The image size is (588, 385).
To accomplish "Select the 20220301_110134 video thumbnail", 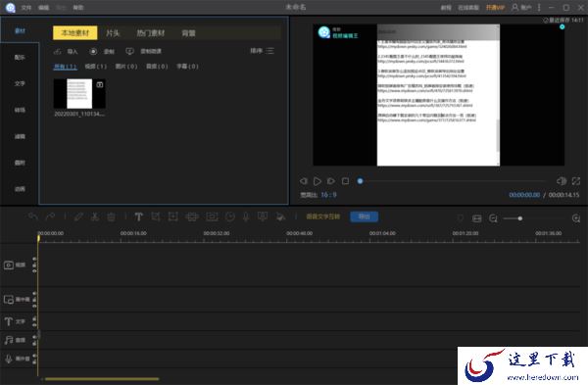I will tap(79, 94).
